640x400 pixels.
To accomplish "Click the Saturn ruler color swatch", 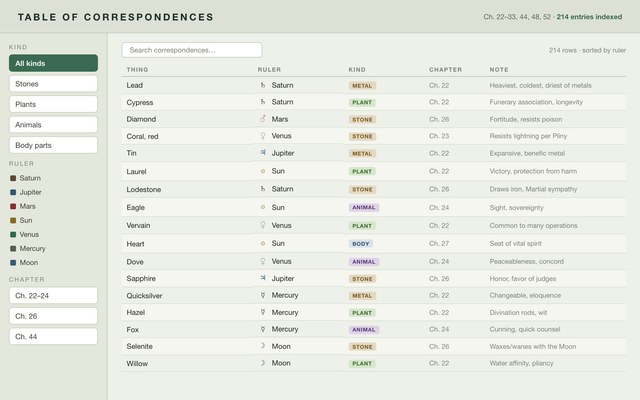I will (13, 178).
